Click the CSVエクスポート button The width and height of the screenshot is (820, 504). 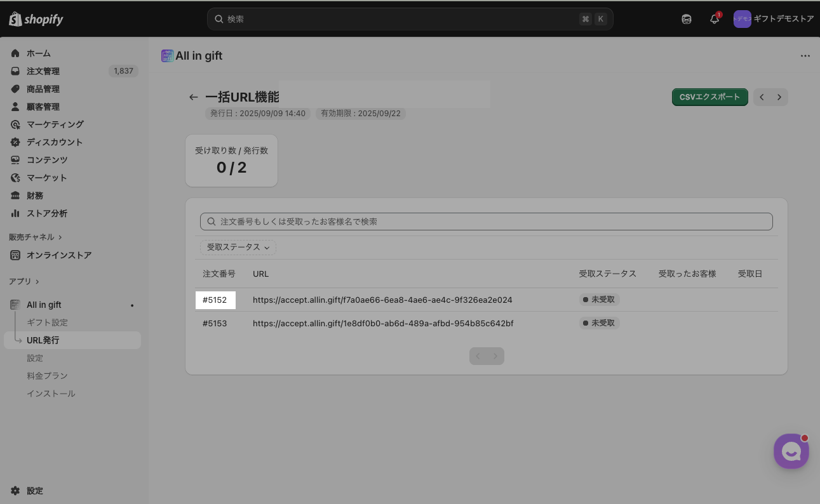coord(710,97)
